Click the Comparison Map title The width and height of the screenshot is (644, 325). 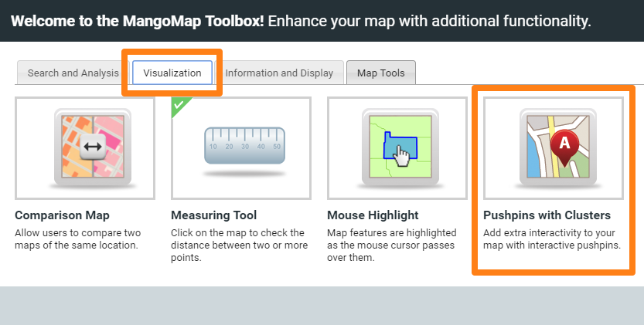[62, 215]
